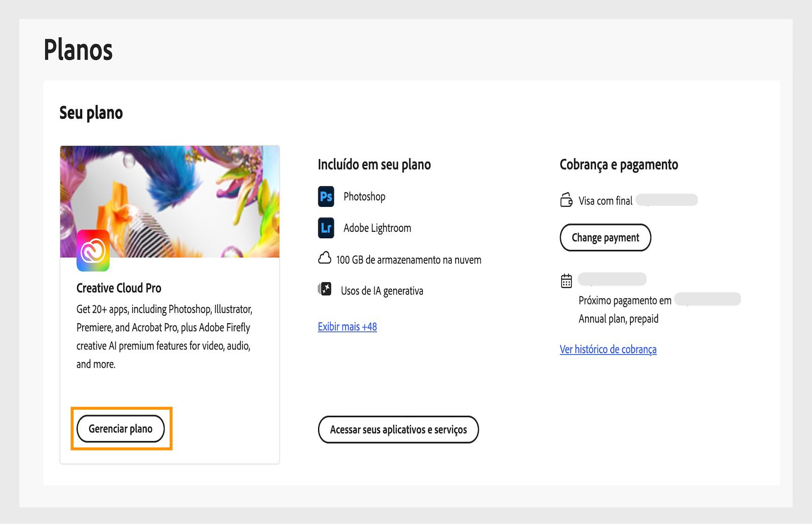The width and height of the screenshot is (812, 524).
Task: Click the Photoshop app label
Action: pyautogui.click(x=364, y=197)
